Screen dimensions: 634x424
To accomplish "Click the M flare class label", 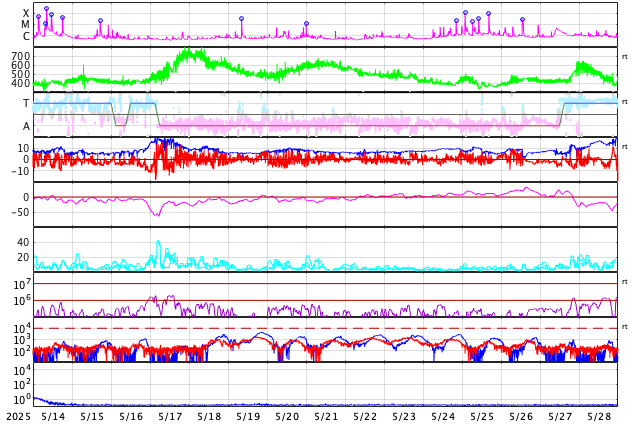I will tap(25, 25).
